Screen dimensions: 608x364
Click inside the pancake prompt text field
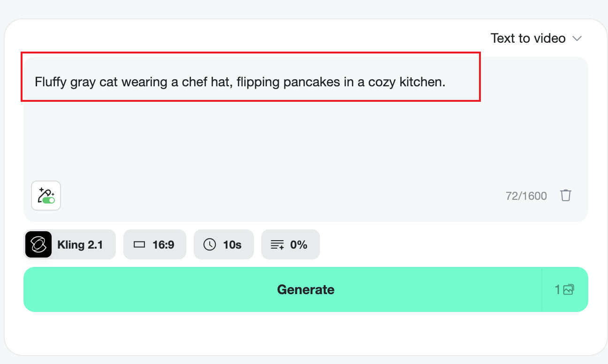252,82
